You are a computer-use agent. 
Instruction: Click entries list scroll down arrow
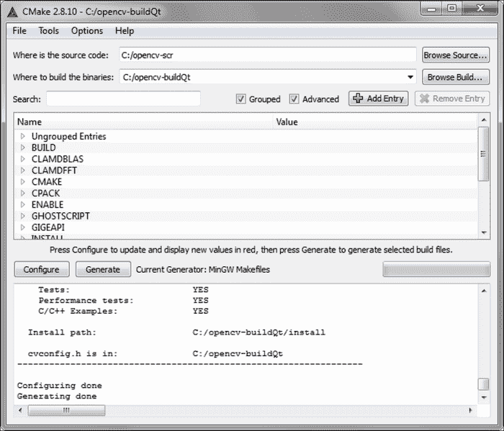484,232
